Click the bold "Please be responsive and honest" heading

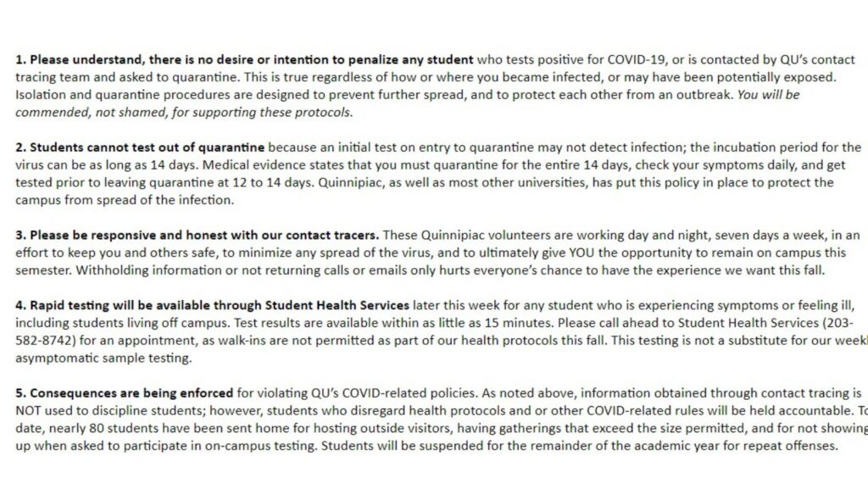197,235
